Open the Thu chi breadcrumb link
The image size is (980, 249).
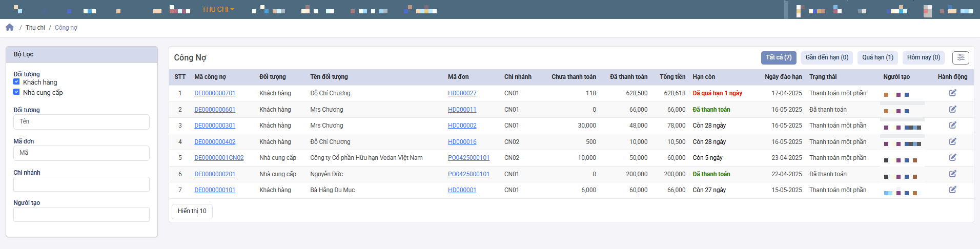tap(35, 28)
